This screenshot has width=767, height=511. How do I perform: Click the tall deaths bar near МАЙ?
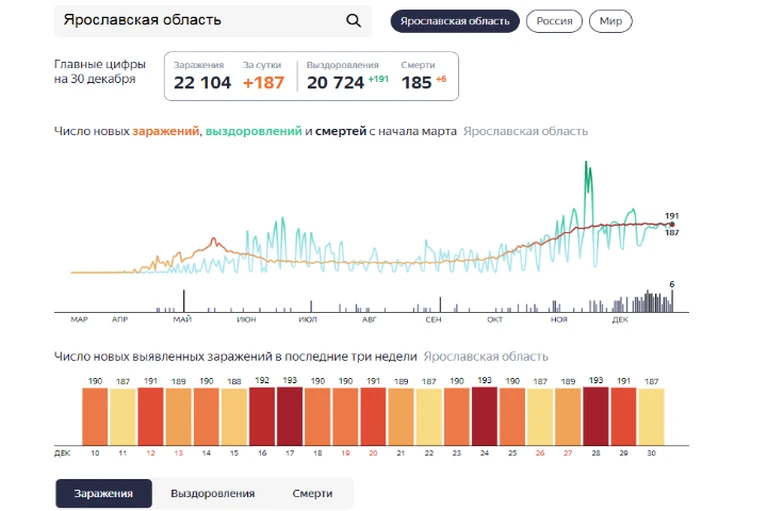(184, 301)
